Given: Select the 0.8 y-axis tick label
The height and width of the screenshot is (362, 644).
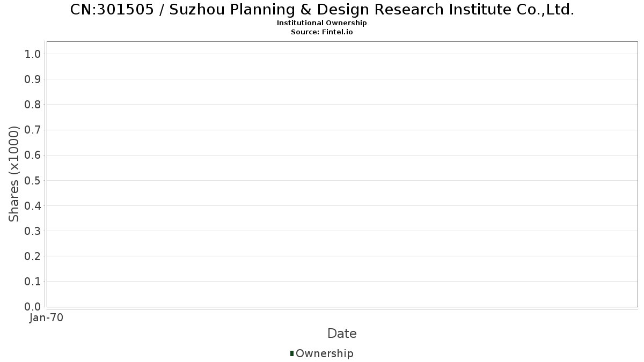Looking at the screenshot, I should 33,105.
